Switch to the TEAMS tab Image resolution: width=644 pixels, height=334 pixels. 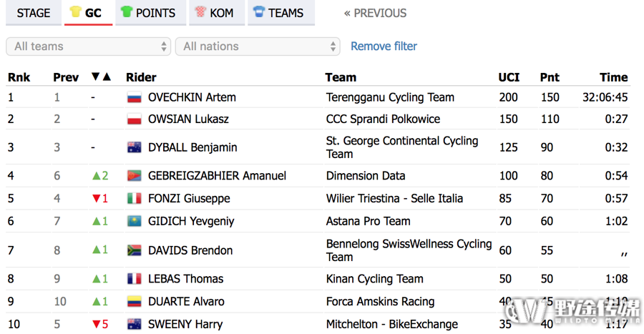click(x=281, y=13)
